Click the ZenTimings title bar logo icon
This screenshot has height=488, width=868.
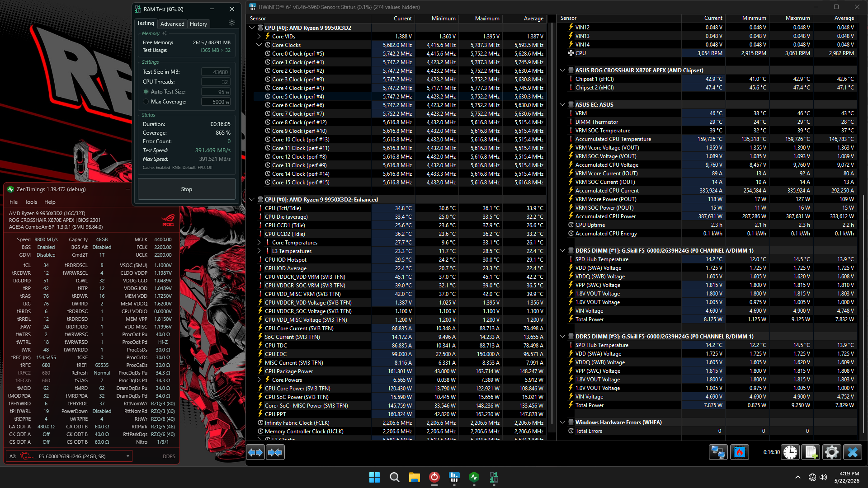pyautogui.click(x=10, y=189)
